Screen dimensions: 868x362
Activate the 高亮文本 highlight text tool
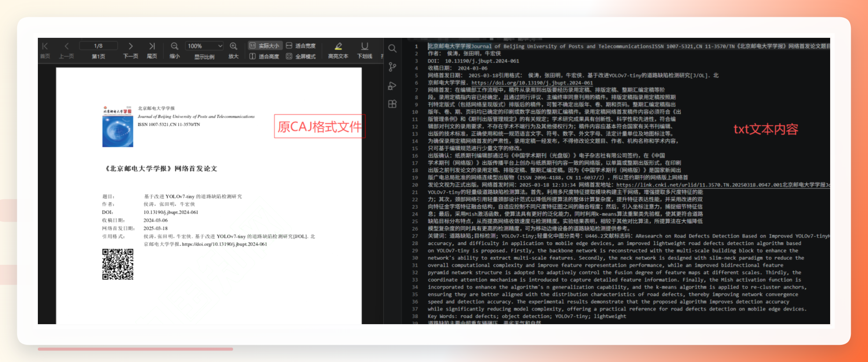[x=338, y=50]
